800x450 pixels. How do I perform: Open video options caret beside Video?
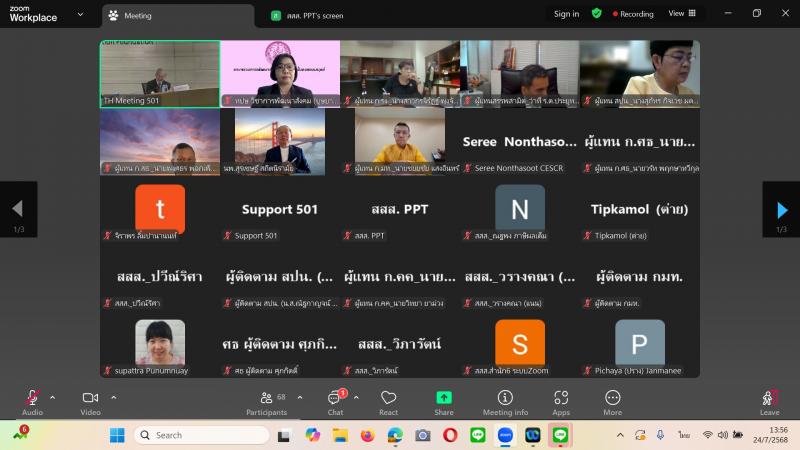click(114, 397)
